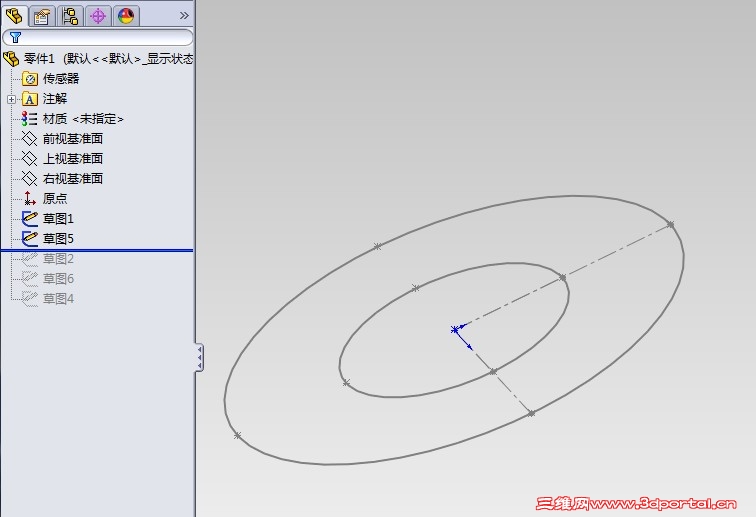The height and width of the screenshot is (517, 756).
Task: Select 材质 <未指定> material entry
Action: (83, 119)
